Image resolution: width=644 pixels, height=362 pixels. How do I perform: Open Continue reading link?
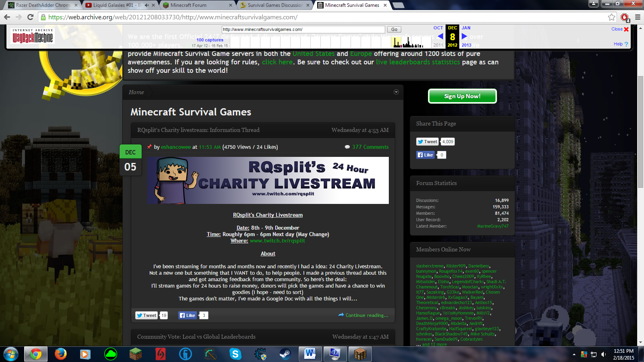[x=367, y=315]
